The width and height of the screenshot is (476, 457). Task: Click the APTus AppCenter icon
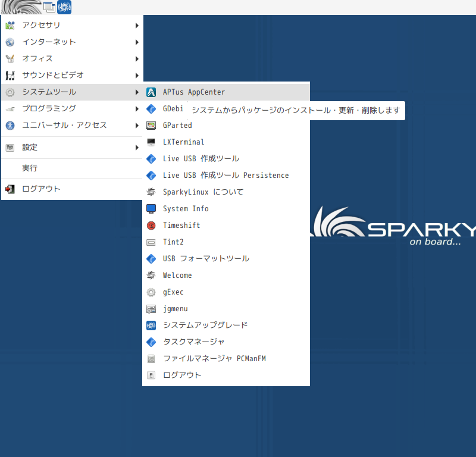click(x=151, y=92)
